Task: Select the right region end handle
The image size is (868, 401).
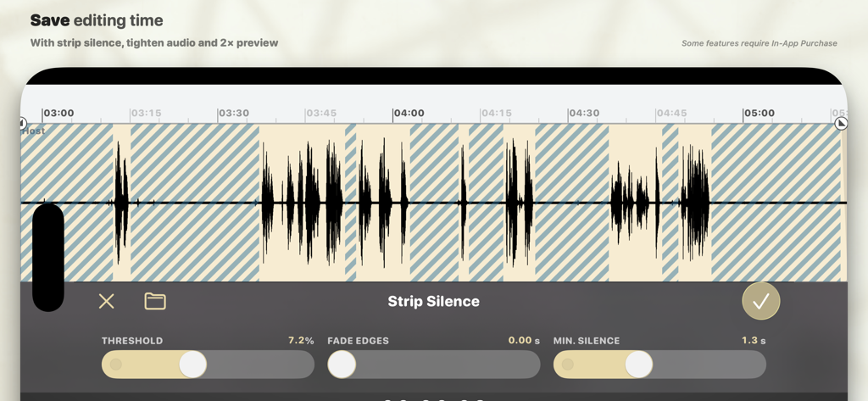Action: pyautogui.click(x=841, y=124)
